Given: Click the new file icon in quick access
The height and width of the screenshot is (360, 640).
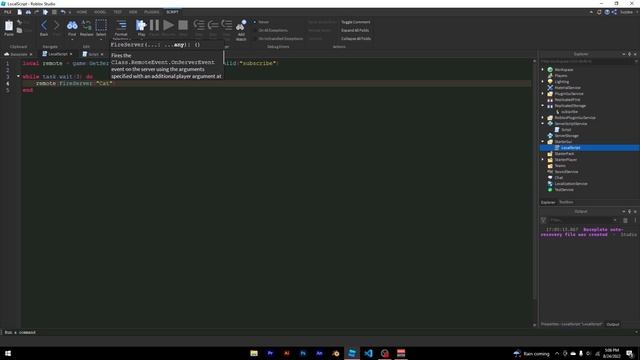Looking at the screenshot, I should (x=19, y=12).
